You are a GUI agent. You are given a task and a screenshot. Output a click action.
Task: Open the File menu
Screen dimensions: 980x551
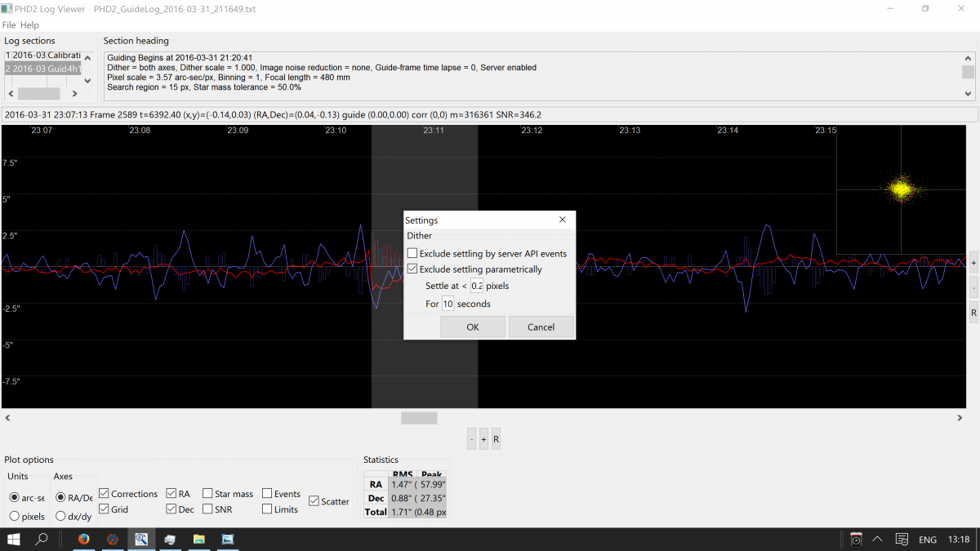pyautogui.click(x=9, y=25)
